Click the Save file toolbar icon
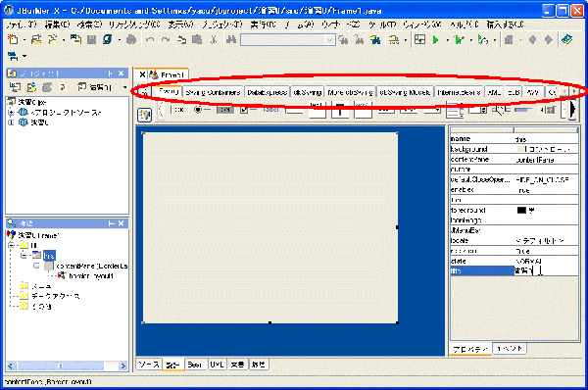Image resolution: width=588 pixels, height=390 pixels. click(x=91, y=40)
